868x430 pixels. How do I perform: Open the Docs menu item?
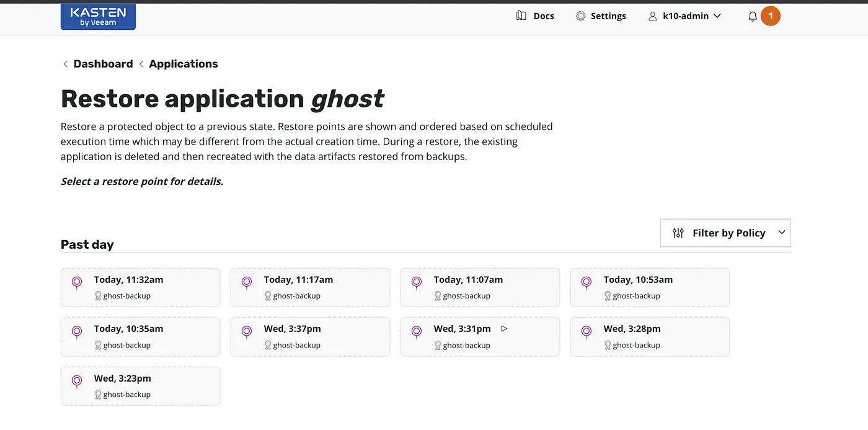coord(543,16)
